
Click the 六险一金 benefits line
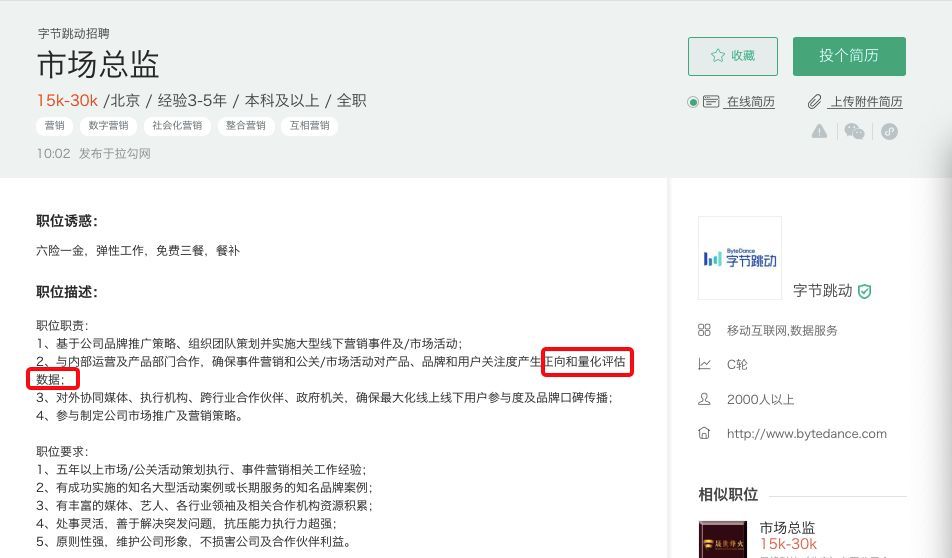coord(138,251)
